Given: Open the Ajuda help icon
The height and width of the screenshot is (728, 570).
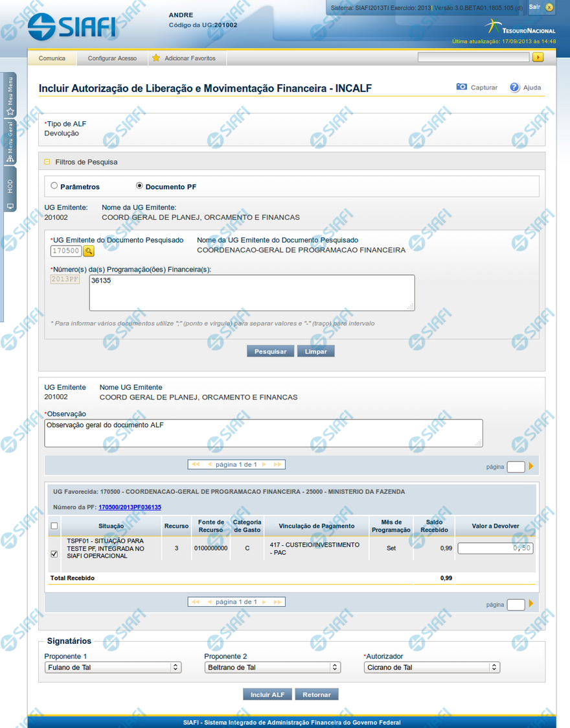Looking at the screenshot, I should [x=515, y=87].
